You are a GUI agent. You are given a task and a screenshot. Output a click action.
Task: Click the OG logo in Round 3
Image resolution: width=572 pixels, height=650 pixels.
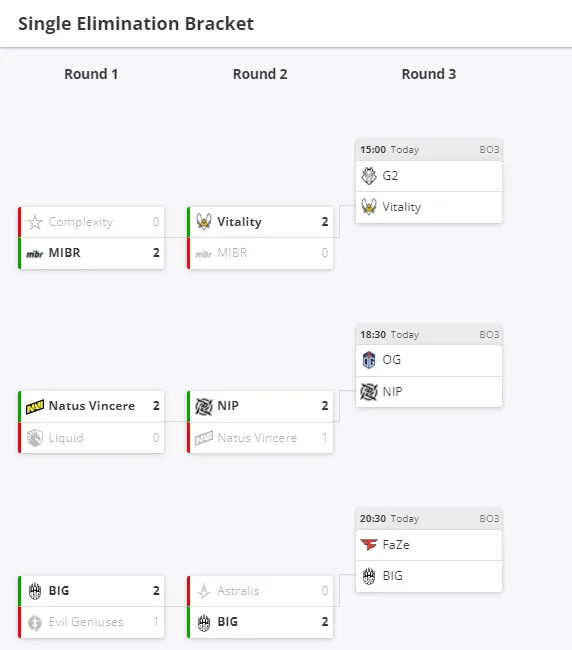pyautogui.click(x=368, y=360)
